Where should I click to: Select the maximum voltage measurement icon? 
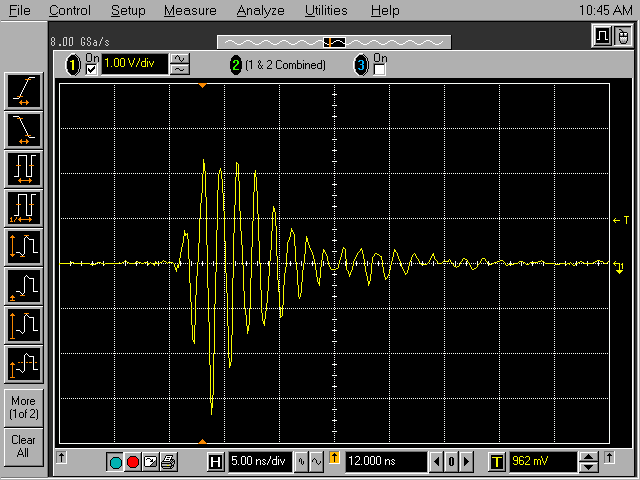point(24,326)
